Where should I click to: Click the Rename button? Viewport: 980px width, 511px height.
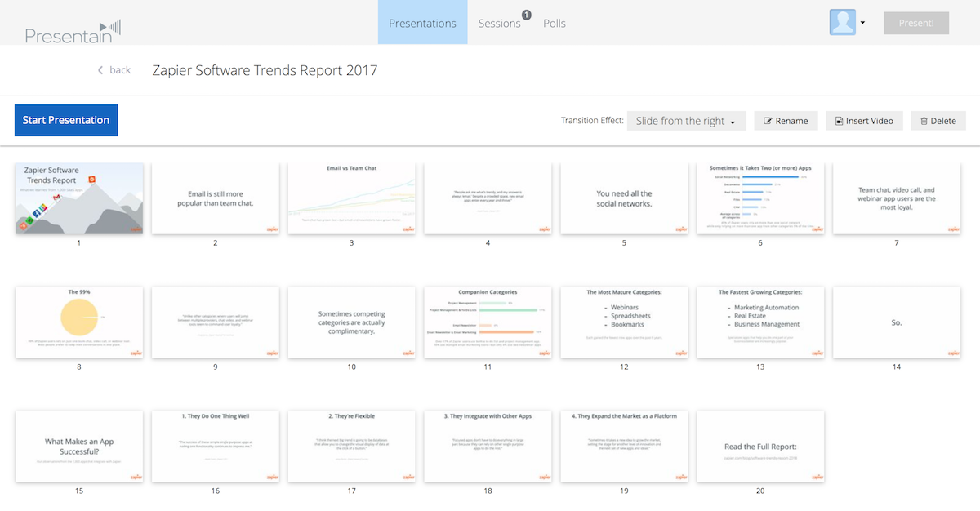tap(786, 121)
